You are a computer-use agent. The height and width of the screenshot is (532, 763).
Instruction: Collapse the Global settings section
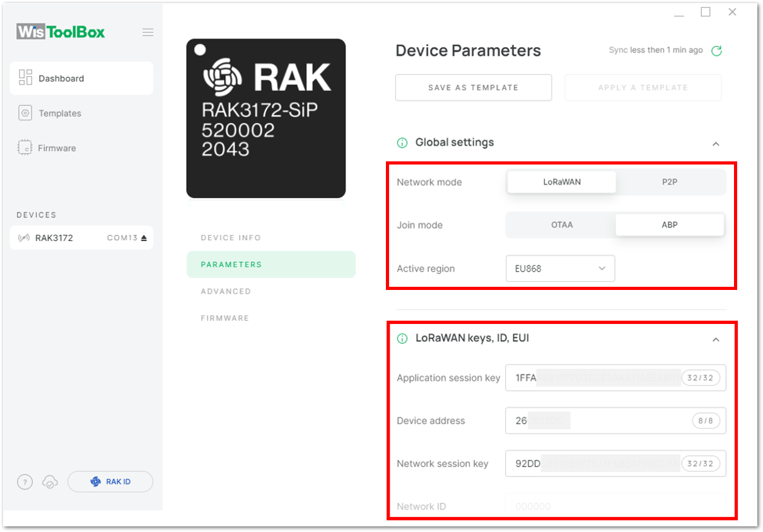point(716,144)
